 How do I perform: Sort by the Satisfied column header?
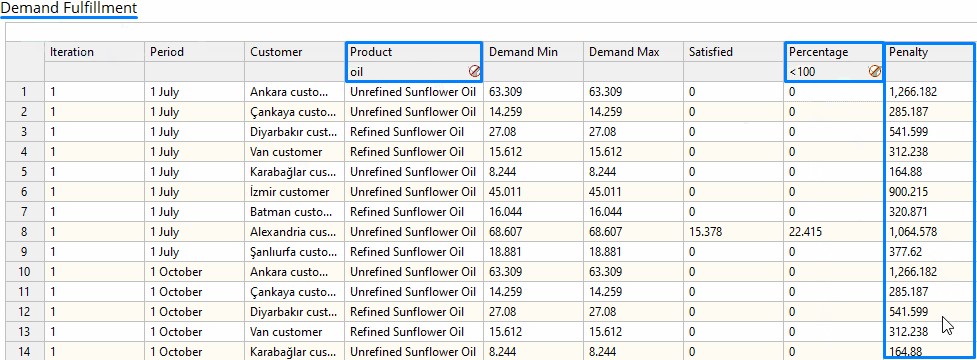coord(734,52)
